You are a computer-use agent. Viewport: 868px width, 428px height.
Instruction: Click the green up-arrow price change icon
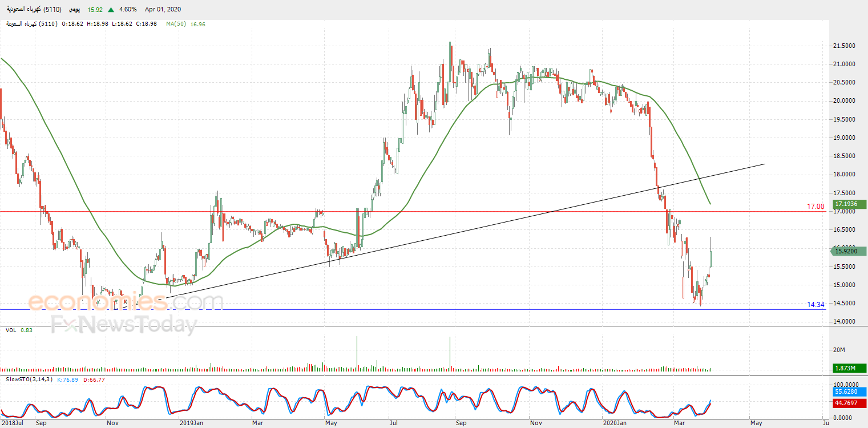(x=110, y=10)
